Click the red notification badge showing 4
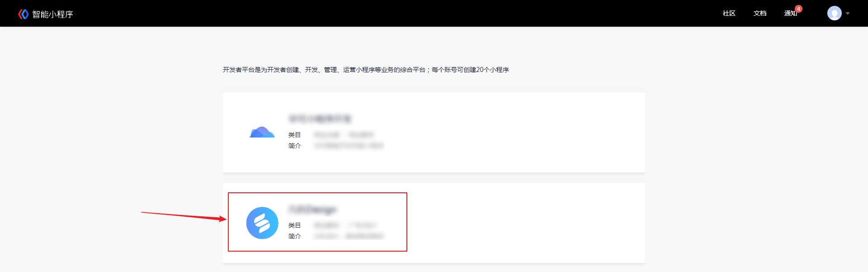This screenshot has height=272, width=868. tap(799, 9)
